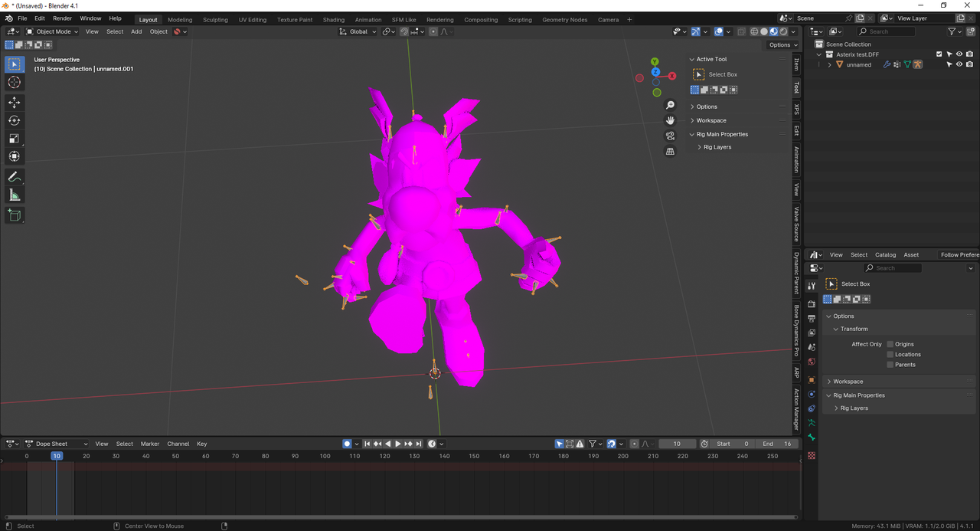Click the Blender logo menu icon
The width and height of the screenshot is (980, 531).
[x=7, y=18]
